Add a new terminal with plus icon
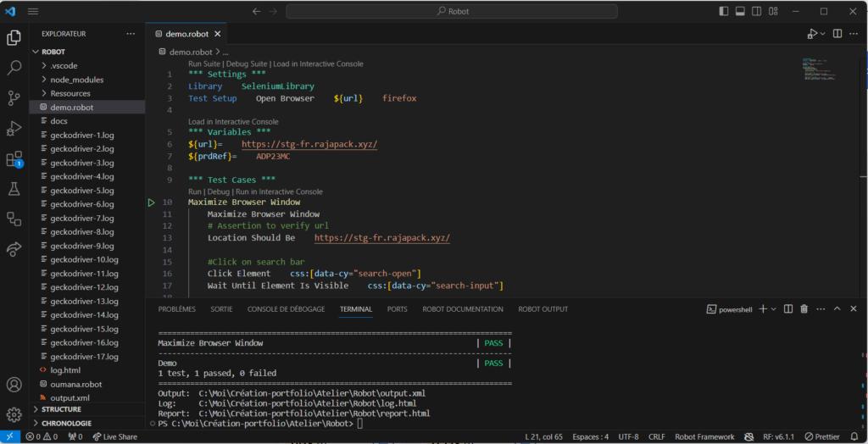This screenshot has height=444, width=868. (x=763, y=309)
